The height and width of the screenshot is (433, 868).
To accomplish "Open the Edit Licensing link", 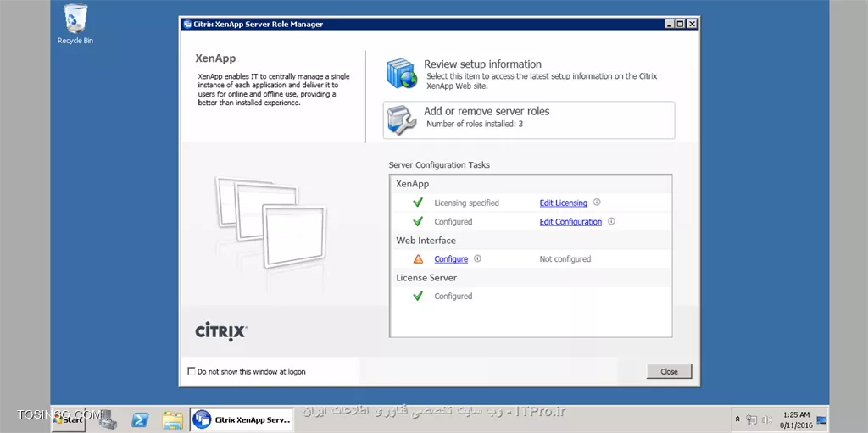I will click(x=564, y=203).
